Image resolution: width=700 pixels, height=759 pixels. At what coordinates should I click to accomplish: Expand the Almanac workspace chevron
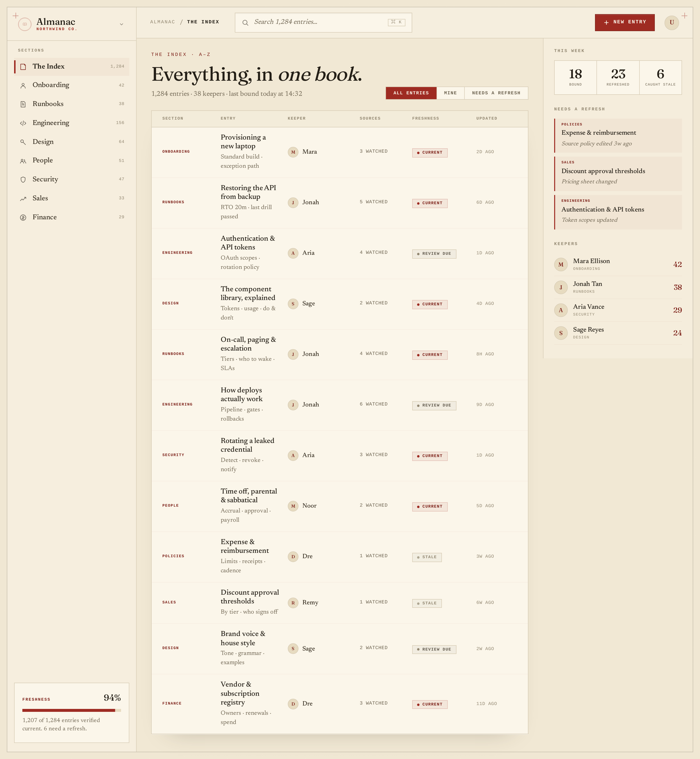[121, 24]
